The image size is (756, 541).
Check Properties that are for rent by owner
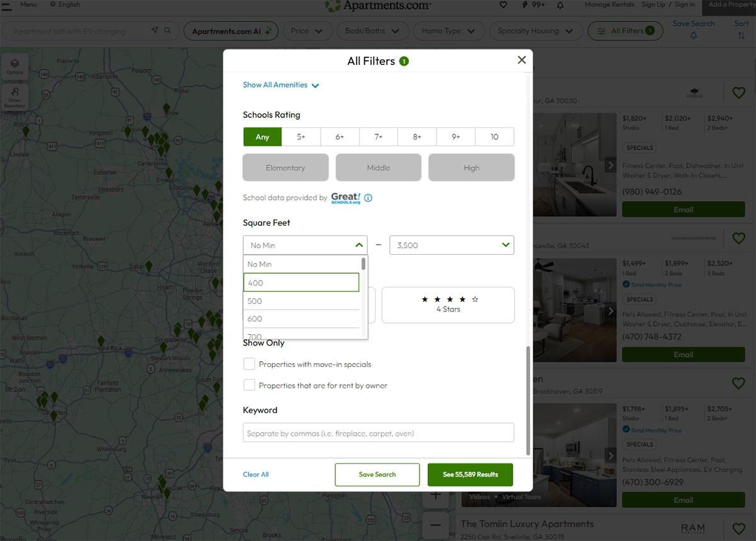click(x=249, y=385)
